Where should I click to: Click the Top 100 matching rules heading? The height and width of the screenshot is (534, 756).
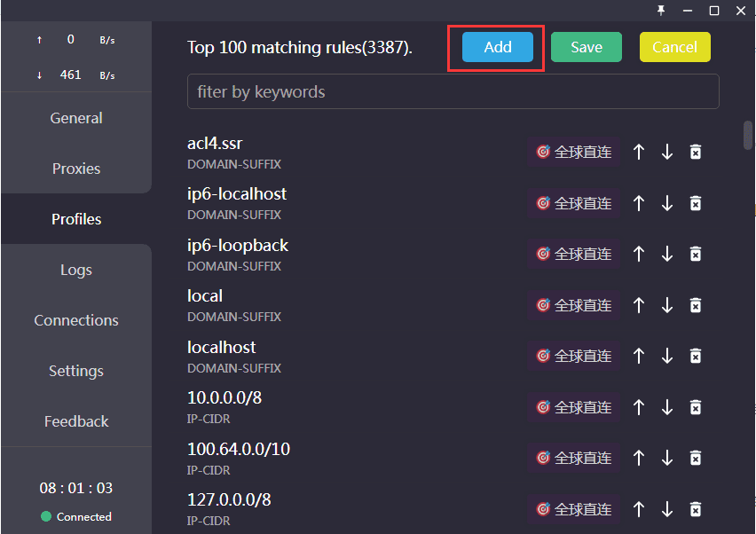pyautogui.click(x=299, y=47)
